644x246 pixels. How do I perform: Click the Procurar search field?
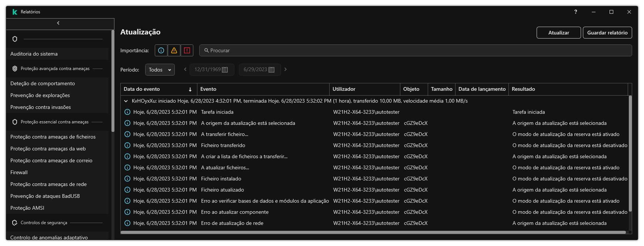415,50
